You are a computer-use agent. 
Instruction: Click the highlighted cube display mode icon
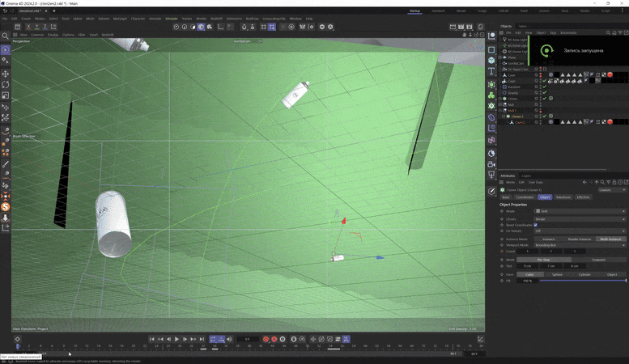(201, 27)
